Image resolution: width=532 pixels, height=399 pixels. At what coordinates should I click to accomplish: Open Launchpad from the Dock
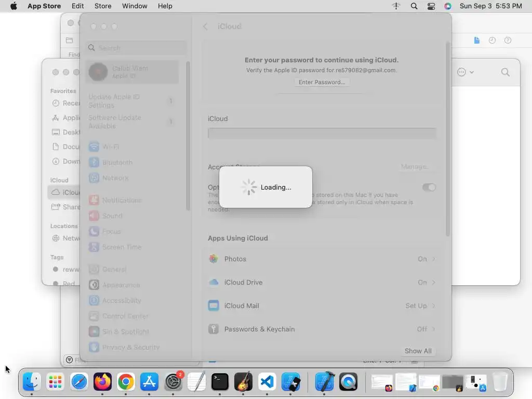click(55, 382)
